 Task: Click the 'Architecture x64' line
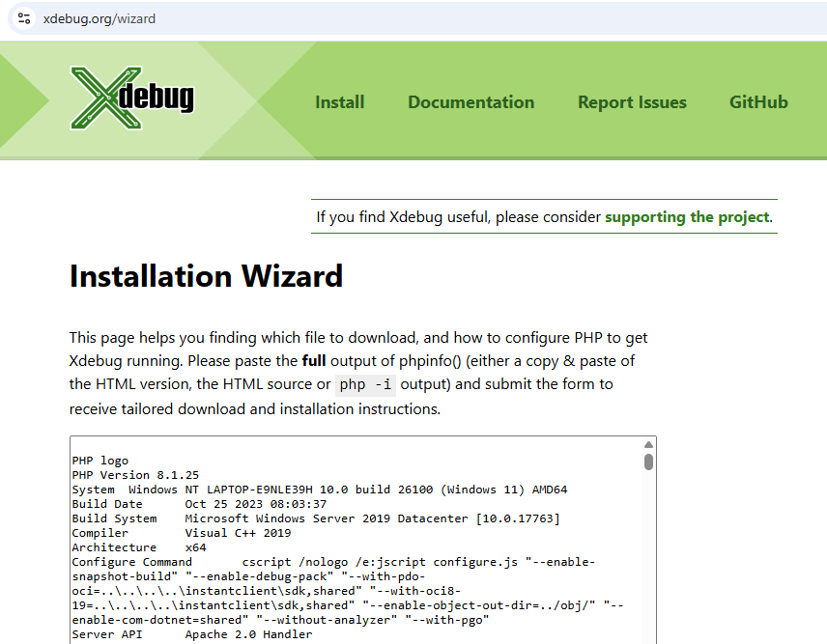click(139, 547)
